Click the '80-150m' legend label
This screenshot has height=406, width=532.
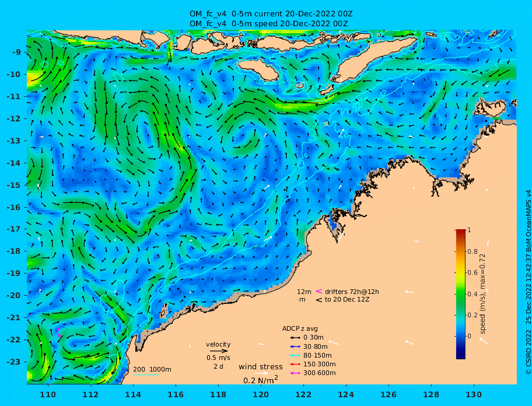317,355
